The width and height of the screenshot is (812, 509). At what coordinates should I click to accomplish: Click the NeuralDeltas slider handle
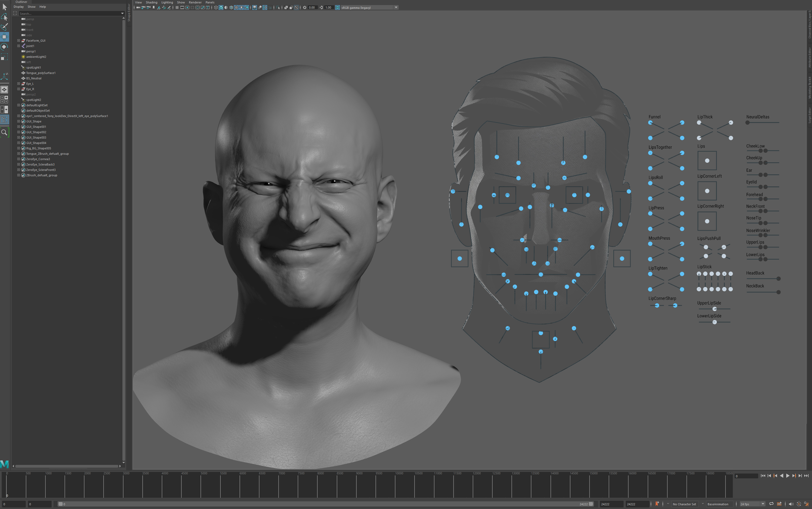click(x=747, y=123)
